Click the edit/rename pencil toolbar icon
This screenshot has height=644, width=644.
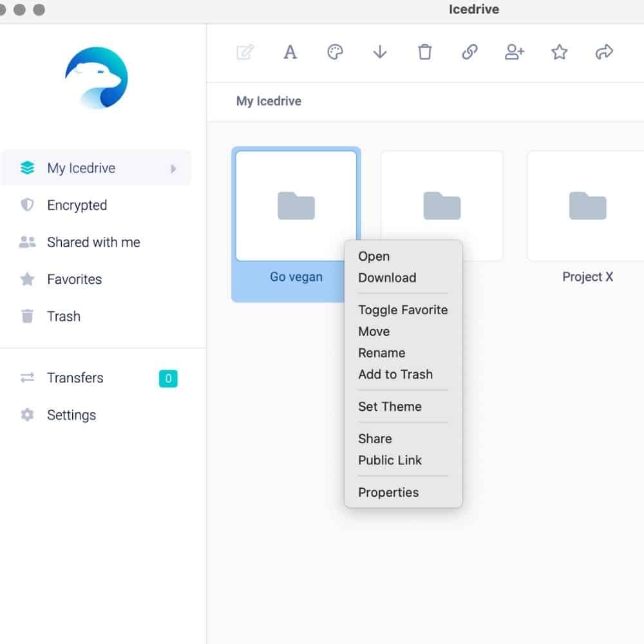click(245, 52)
